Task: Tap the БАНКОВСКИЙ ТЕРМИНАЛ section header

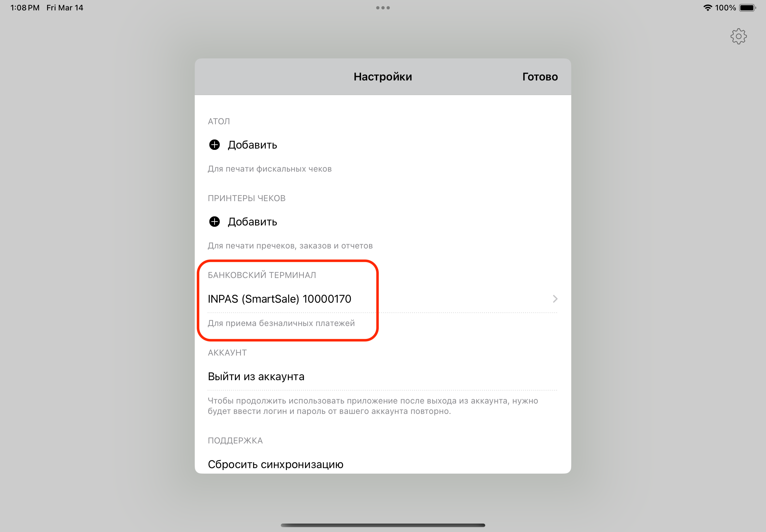Action: point(262,275)
